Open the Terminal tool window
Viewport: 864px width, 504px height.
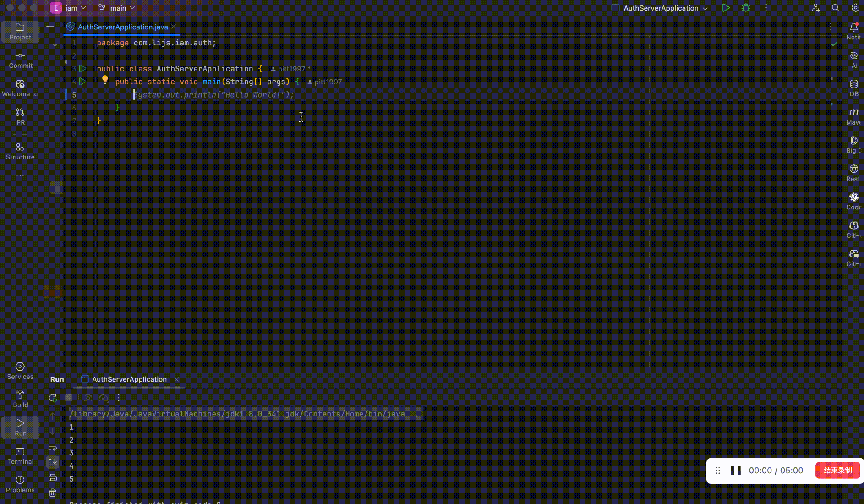pyautogui.click(x=20, y=456)
